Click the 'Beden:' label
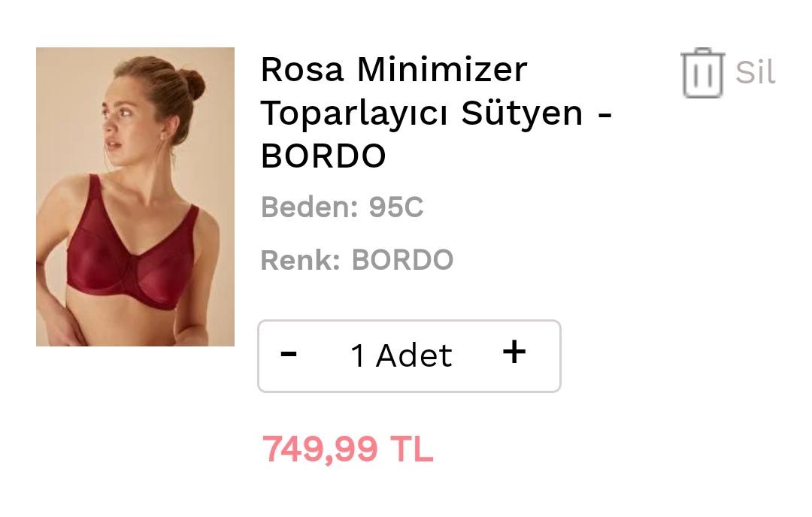812x517 pixels. click(x=310, y=207)
